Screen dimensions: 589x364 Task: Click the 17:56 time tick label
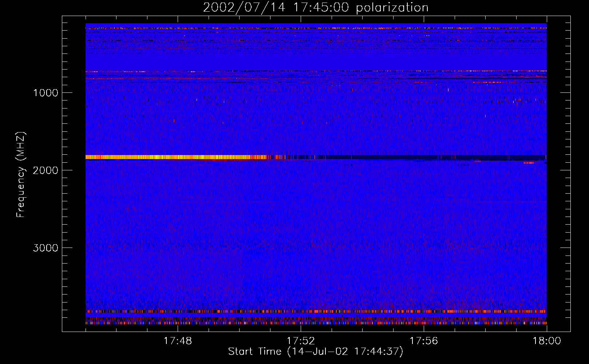coord(424,341)
